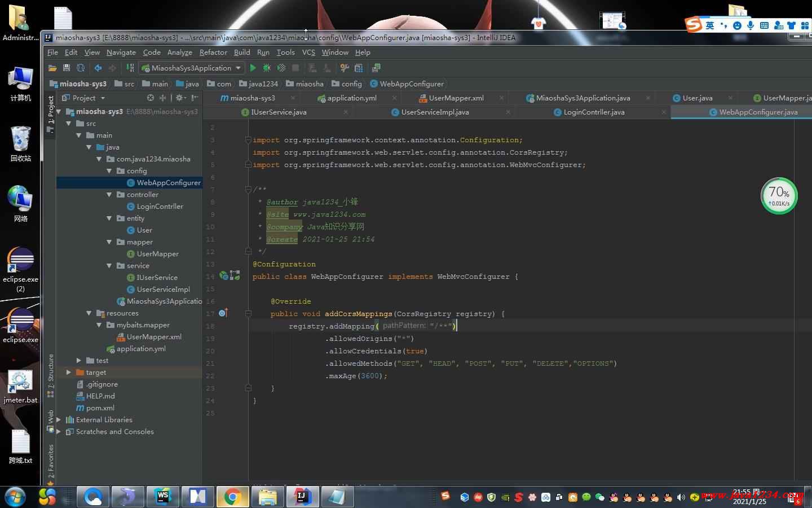Open the Favorites side tool window tab

click(51, 465)
